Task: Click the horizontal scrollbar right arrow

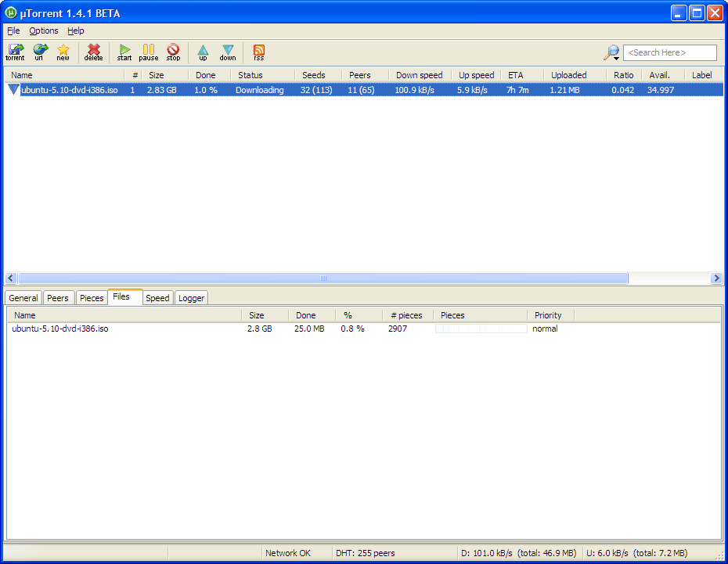Action: [716, 278]
